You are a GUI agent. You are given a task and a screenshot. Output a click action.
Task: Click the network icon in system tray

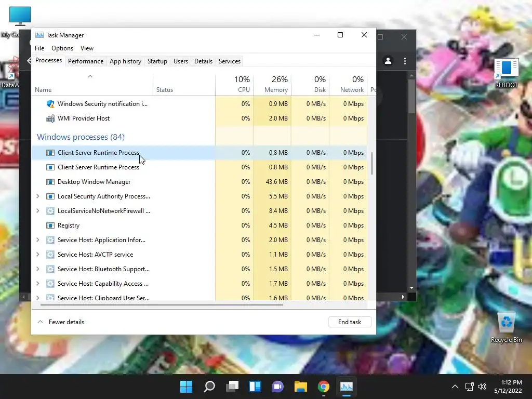click(470, 387)
